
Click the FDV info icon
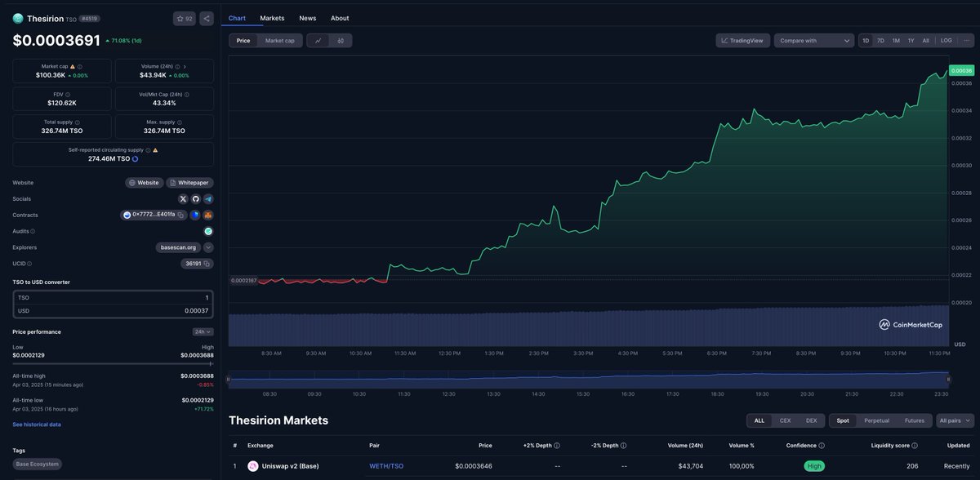pyautogui.click(x=68, y=95)
